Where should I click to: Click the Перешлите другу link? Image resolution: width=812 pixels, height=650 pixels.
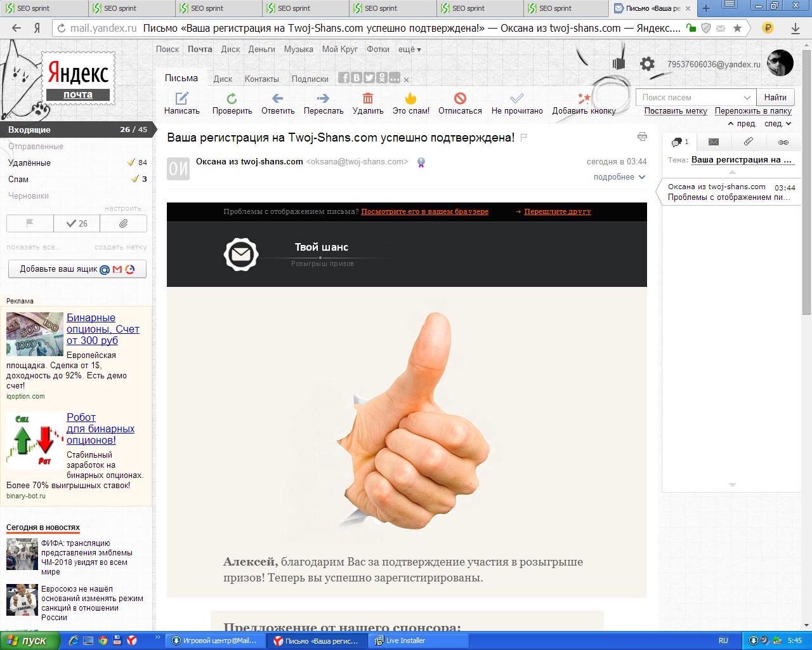558,211
